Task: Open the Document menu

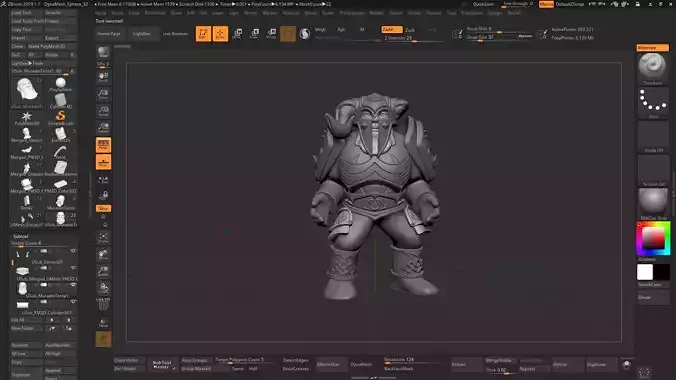Action: tap(155, 13)
